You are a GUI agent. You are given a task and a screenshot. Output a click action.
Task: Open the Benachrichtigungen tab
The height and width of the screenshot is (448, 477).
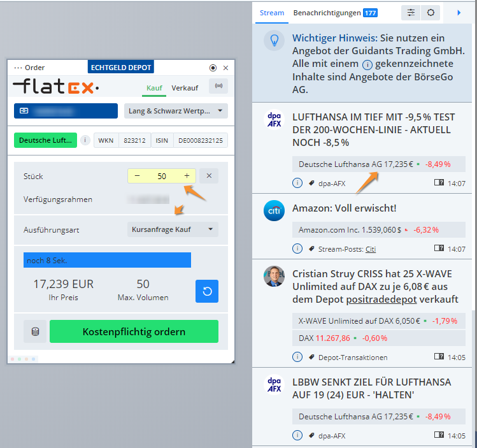pyautogui.click(x=327, y=13)
